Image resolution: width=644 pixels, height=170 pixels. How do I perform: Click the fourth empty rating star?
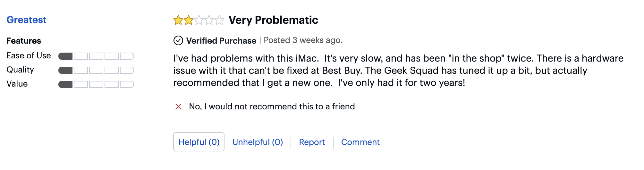[209, 20]
